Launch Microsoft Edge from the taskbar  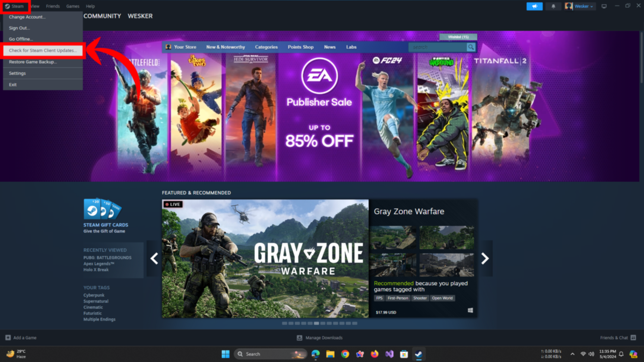pos(316,354)
